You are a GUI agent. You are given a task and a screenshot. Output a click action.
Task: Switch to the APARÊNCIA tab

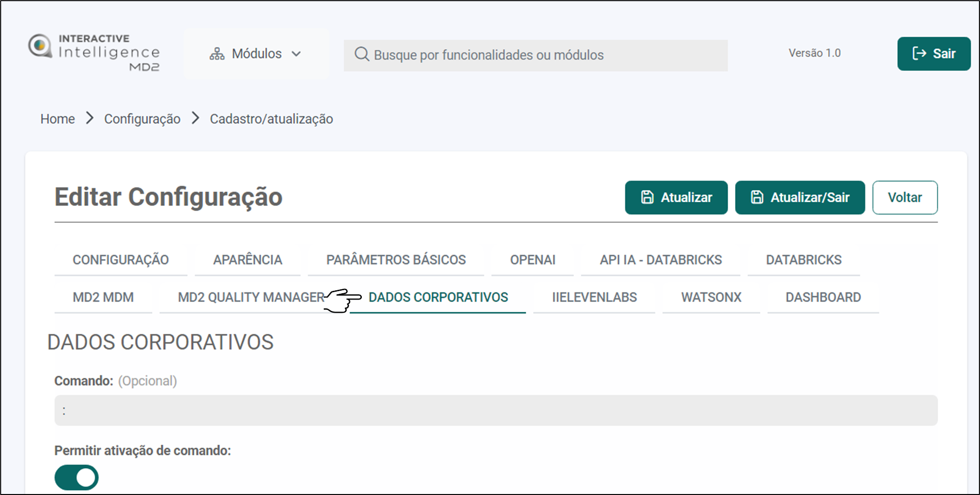[x=247, y=260]
